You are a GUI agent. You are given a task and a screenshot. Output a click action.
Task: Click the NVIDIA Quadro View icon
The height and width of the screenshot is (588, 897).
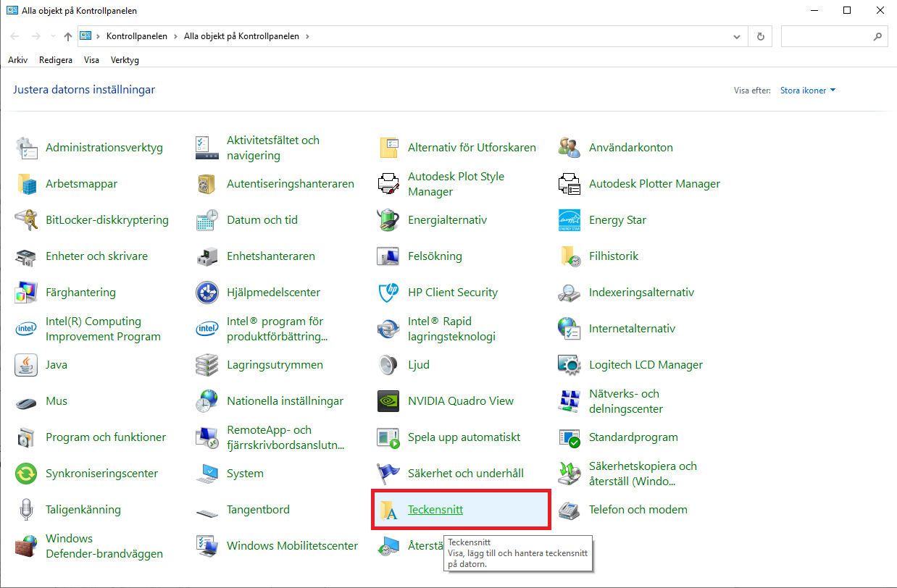click(x=388, y=401)
